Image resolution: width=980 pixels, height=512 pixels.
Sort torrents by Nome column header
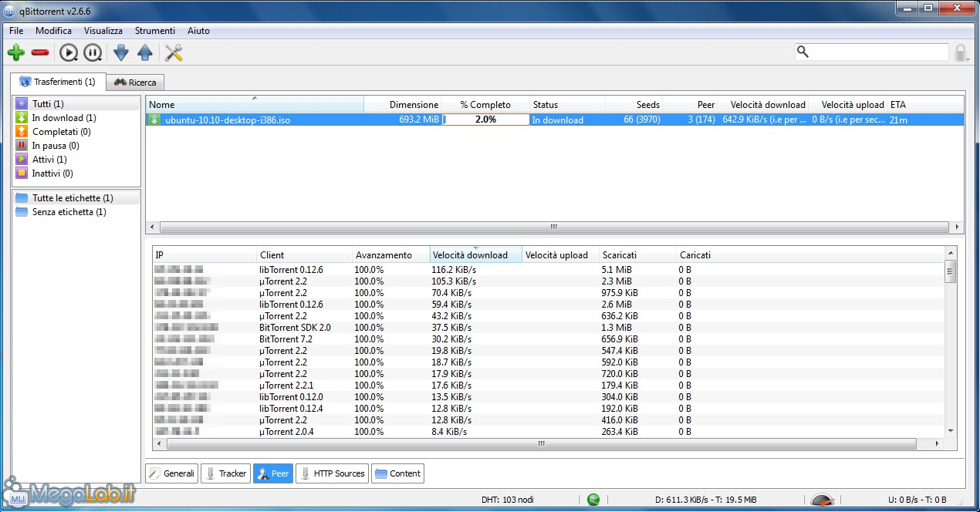click(x=255, y=104)
